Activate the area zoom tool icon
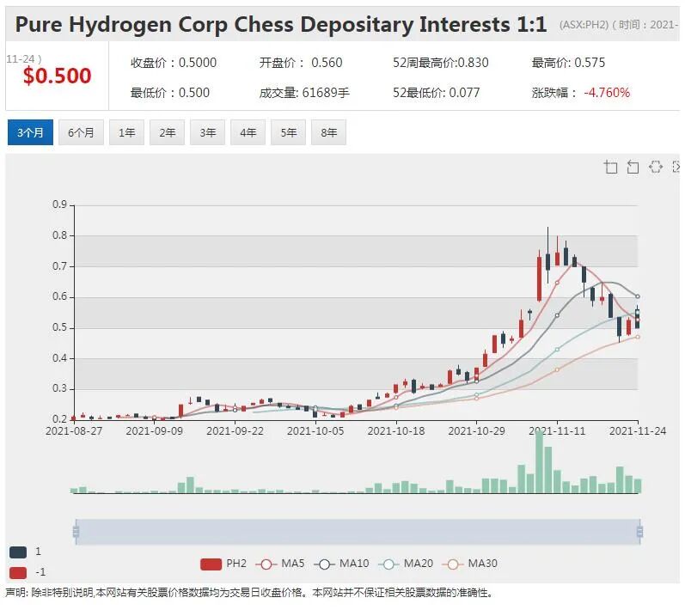The height and width of the screenshot is (616, 685). point(610,167)
